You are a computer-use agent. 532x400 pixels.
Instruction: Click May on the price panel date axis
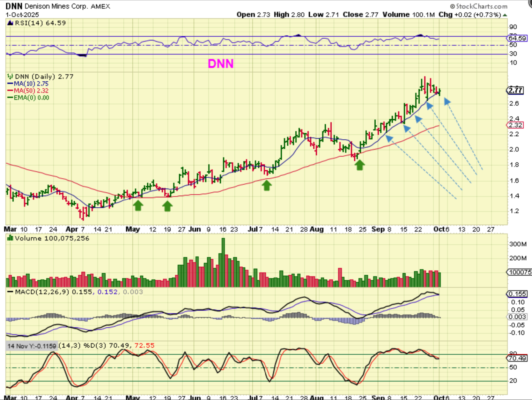click(x=133, y=229)
